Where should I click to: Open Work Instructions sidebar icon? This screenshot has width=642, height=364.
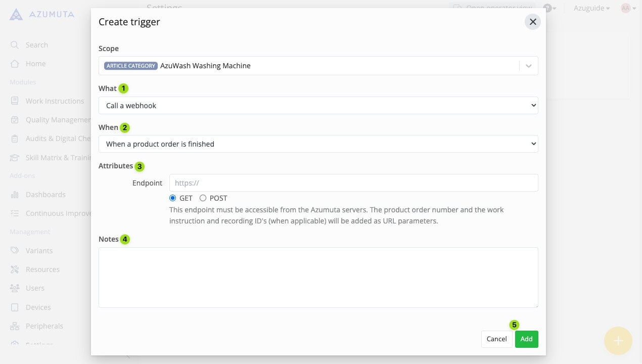[15, 101]
